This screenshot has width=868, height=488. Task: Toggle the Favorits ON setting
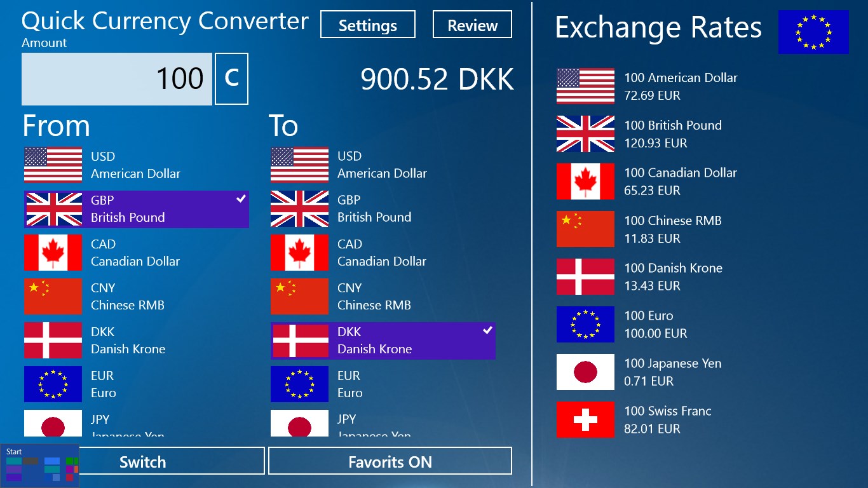[390, 461]
